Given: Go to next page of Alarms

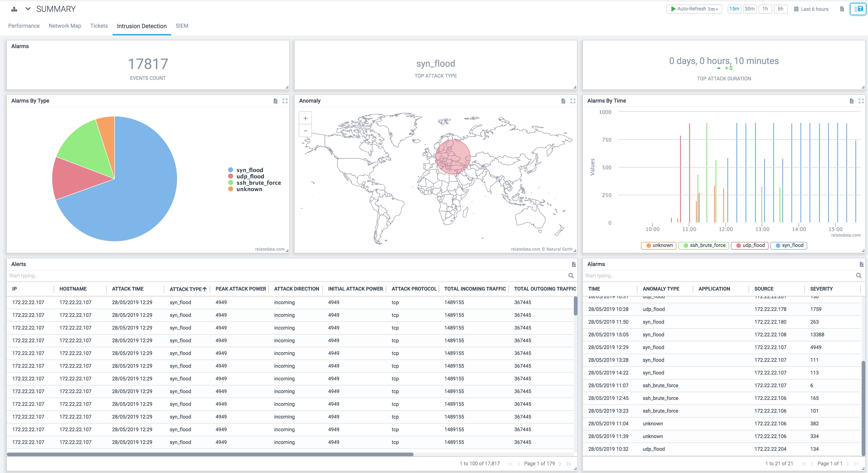Looking at the screenshot, I should click(847, 464).
